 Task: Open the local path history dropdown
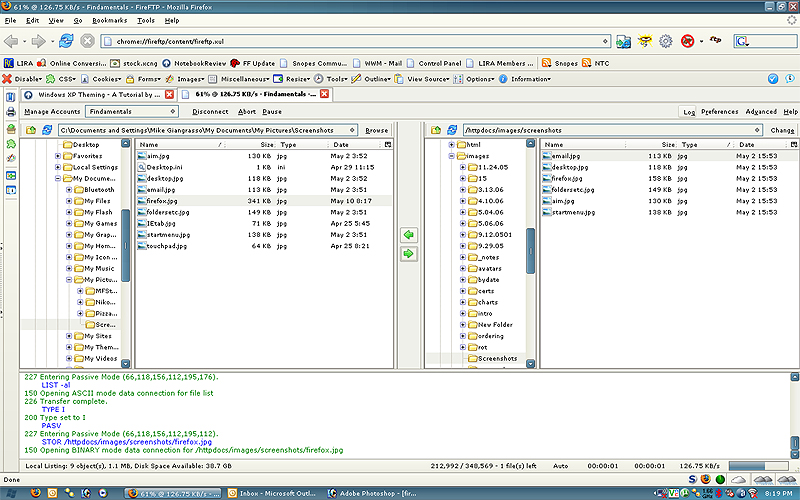tap(352, 130)
